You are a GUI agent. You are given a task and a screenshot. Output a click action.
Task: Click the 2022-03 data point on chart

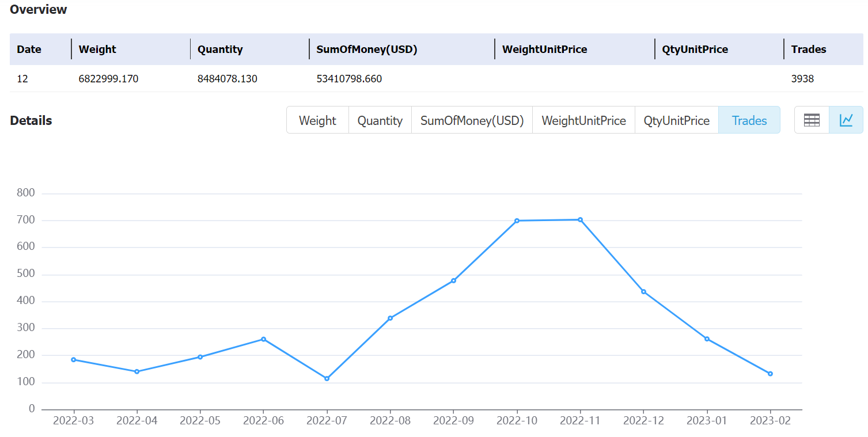coord(73,360)
